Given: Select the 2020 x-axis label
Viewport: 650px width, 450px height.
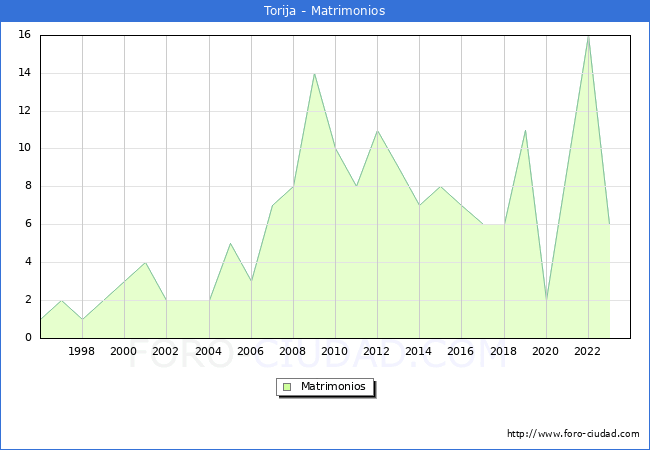Looking at the screenshot, I should pos(545,351).
